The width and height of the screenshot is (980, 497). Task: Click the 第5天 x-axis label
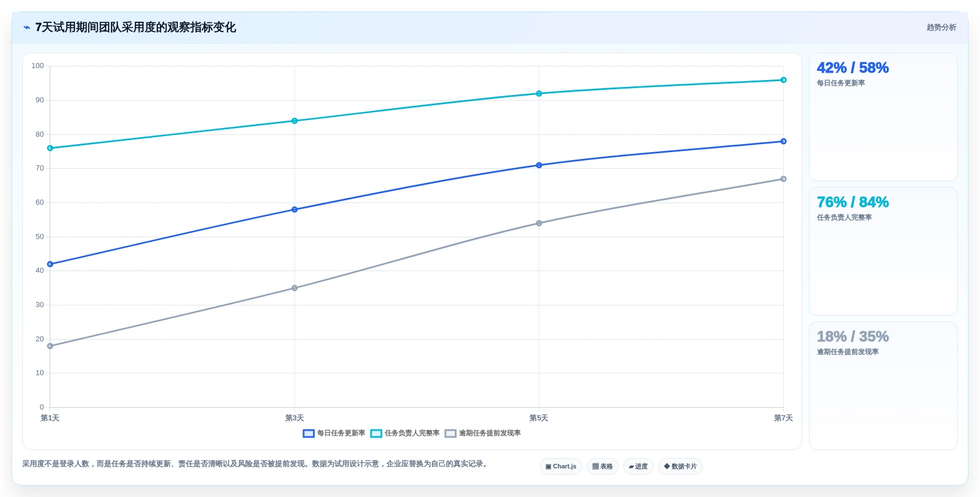pos(539,418)
